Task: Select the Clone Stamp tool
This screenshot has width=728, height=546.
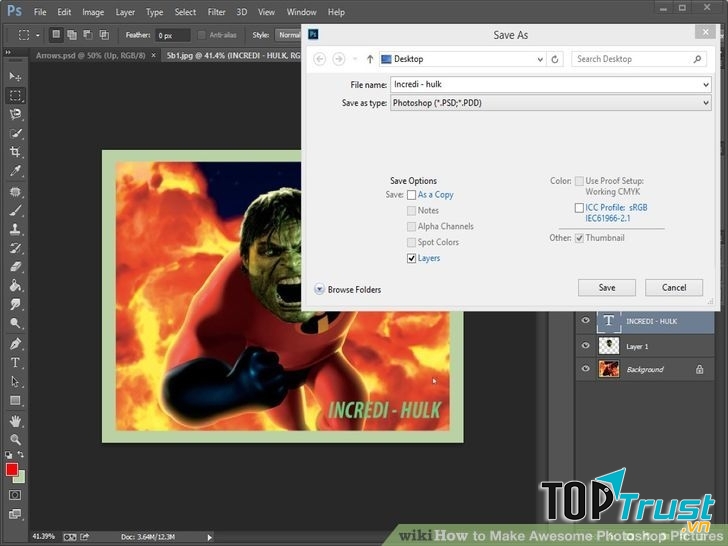Action: coord(15,229)
